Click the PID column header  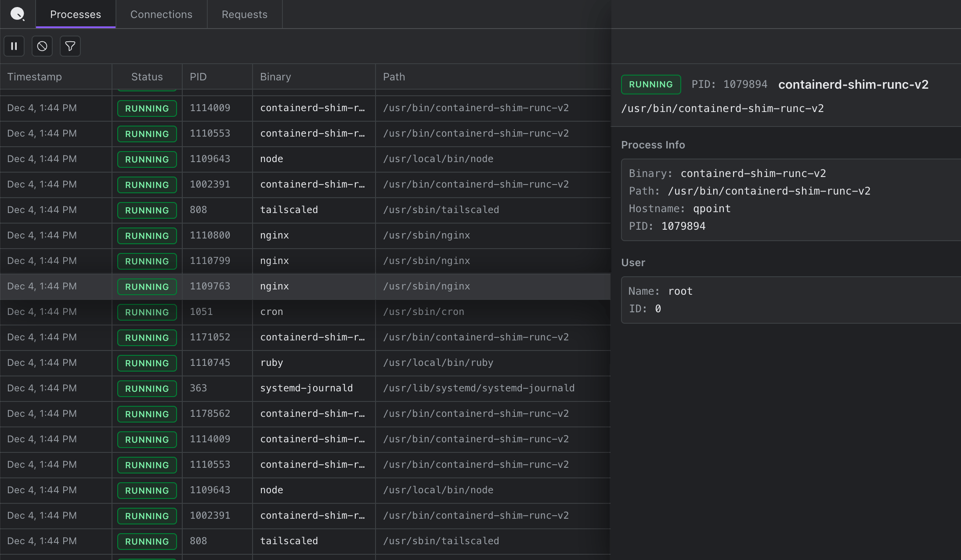point(198,77)
